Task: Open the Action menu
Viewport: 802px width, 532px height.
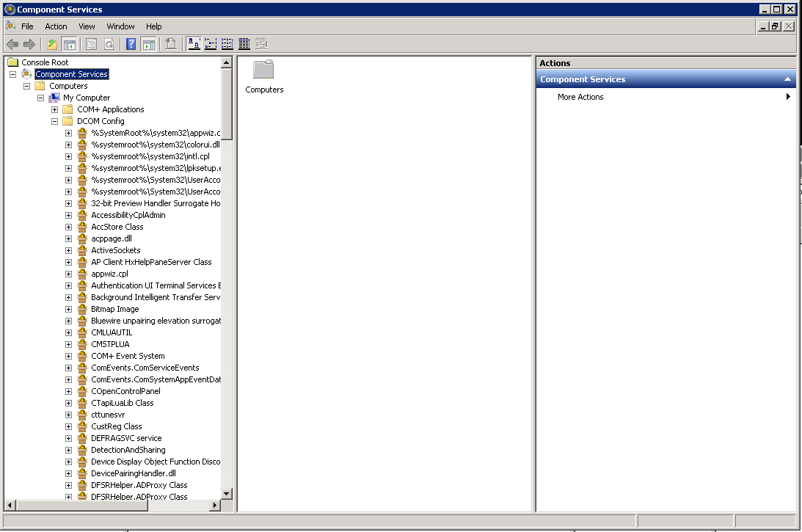Action: click(x=56, y=26)
